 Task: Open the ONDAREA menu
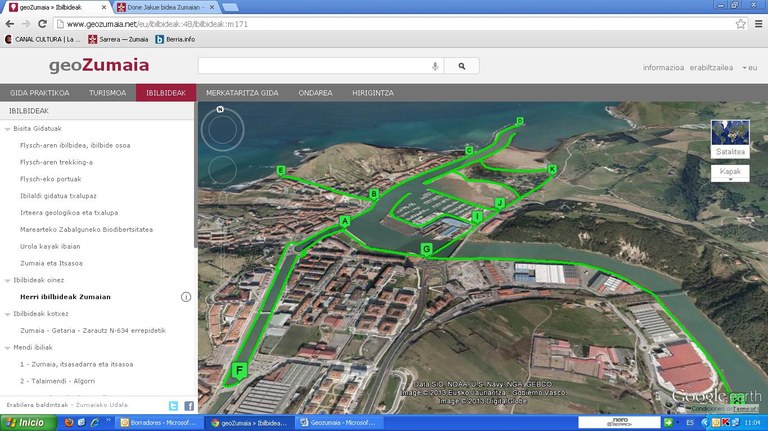(315, 93)
